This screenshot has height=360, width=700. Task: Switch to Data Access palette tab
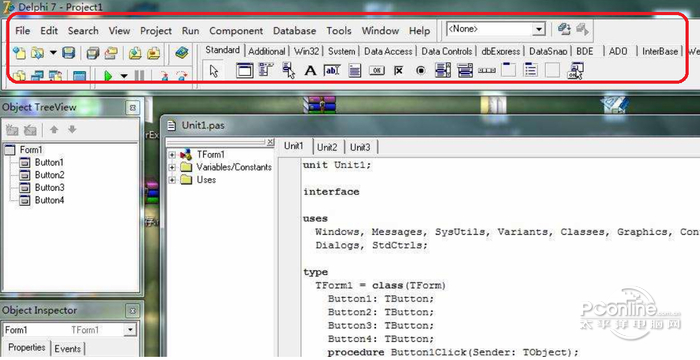pos(388,51)
